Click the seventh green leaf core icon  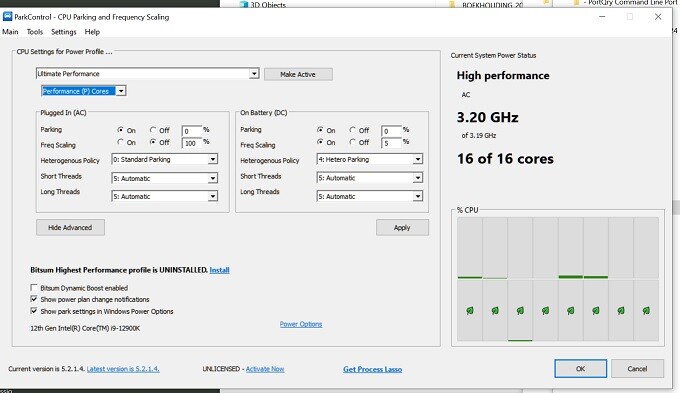(x=621, y=311)
